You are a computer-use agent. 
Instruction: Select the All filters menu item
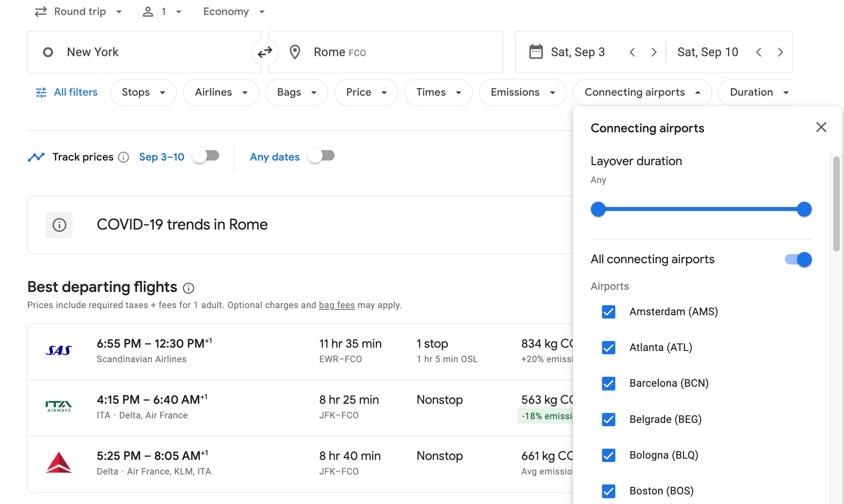[68, 92]
